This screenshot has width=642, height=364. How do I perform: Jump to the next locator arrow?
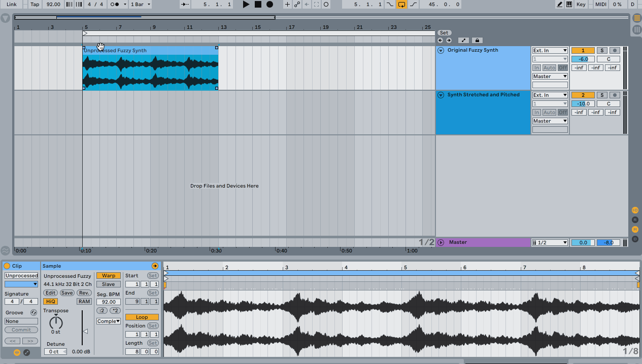449,40
